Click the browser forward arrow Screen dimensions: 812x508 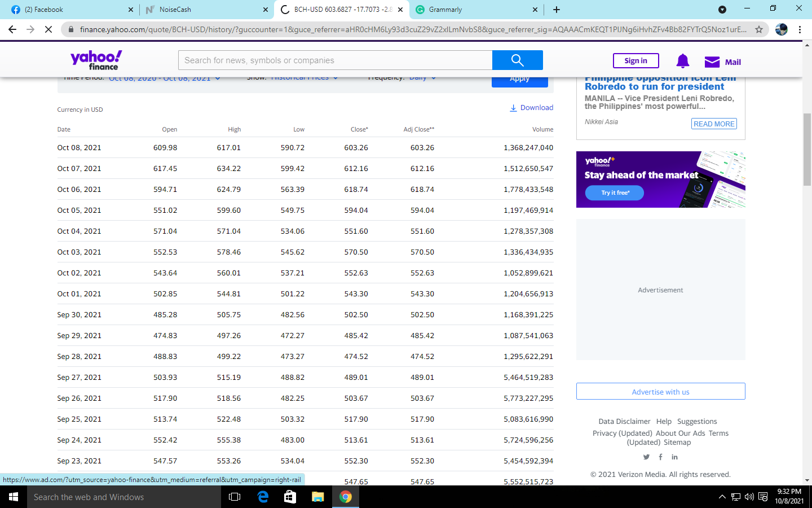click(x=30, y=29)
